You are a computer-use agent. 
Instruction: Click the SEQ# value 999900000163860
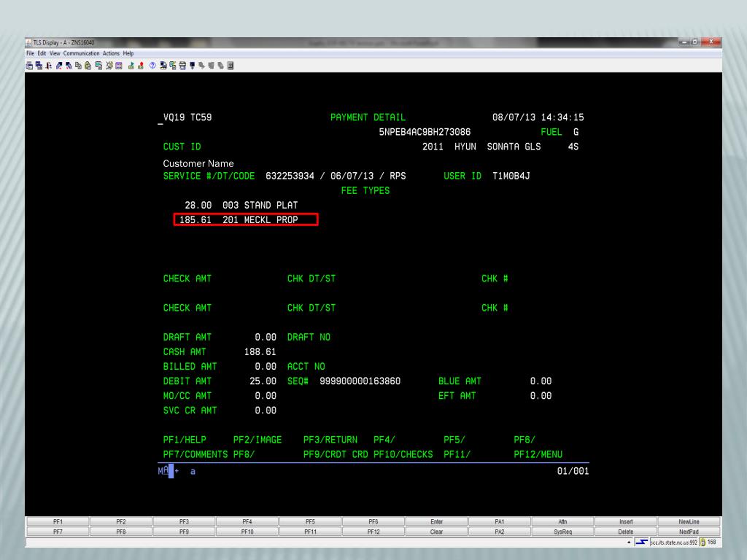tap(360, 381)
